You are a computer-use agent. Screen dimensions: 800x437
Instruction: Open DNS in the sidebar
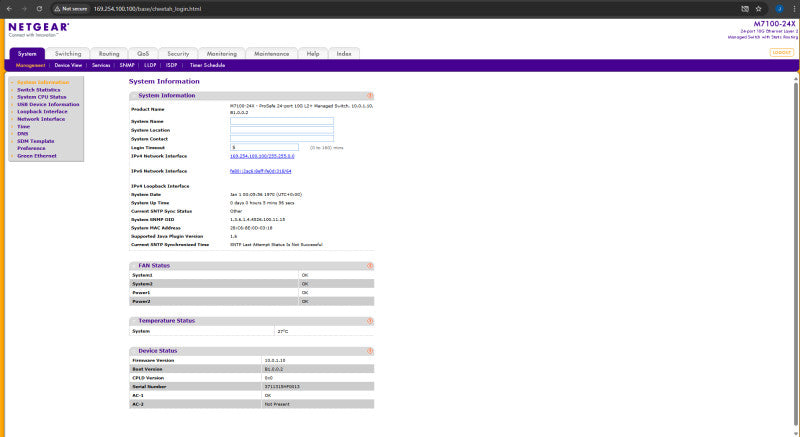tap(23, 134)
